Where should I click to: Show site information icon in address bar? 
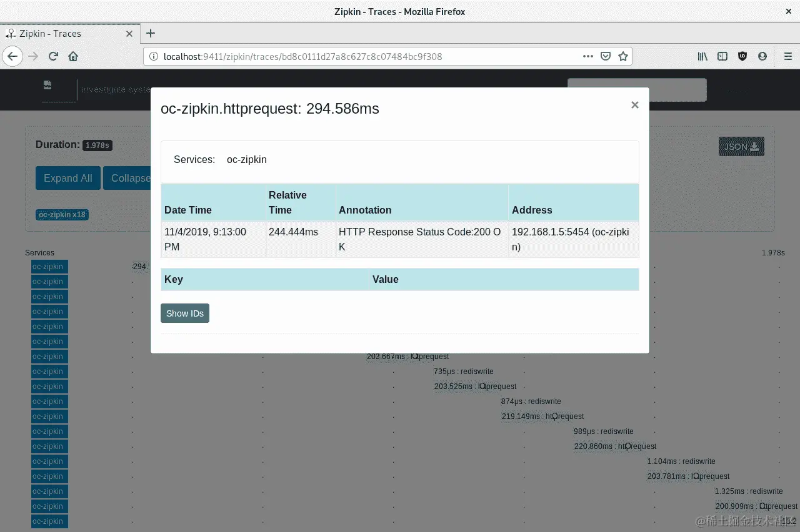[x=154, y=56]
